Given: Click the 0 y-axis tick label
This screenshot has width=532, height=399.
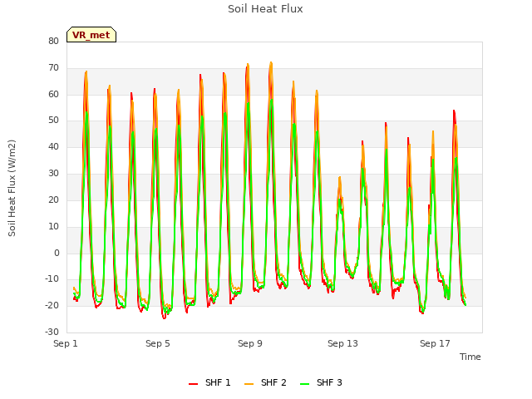Looking at the screenshot, I should pyautogui.click(x=57, y=253).
